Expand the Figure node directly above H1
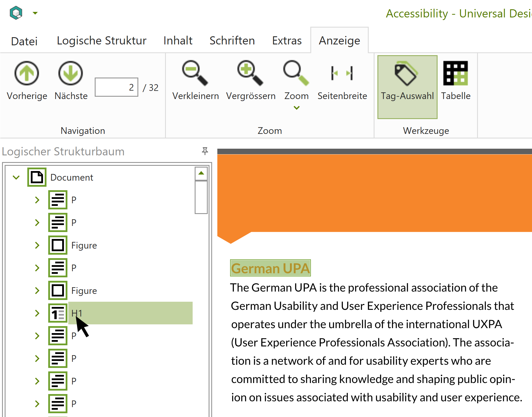This screenshot has width=532, height=417. pyautogui.click(x=37, y=290)
